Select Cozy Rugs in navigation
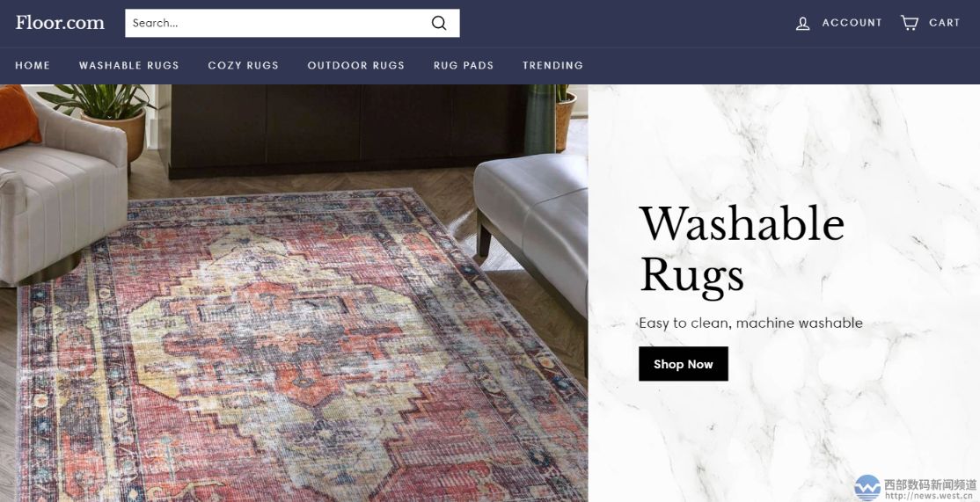The image size is (980, 502). click(243, 65)
